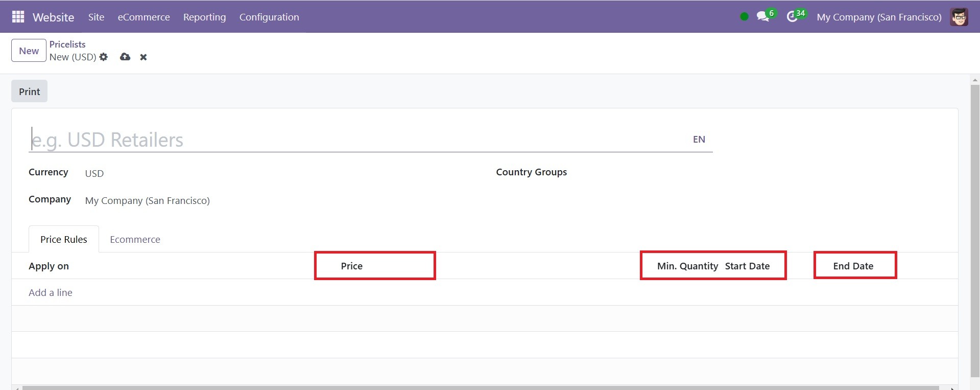Click the vertical scrollbar
Viewport: 980px width, 390px height.
coord(975,230)
